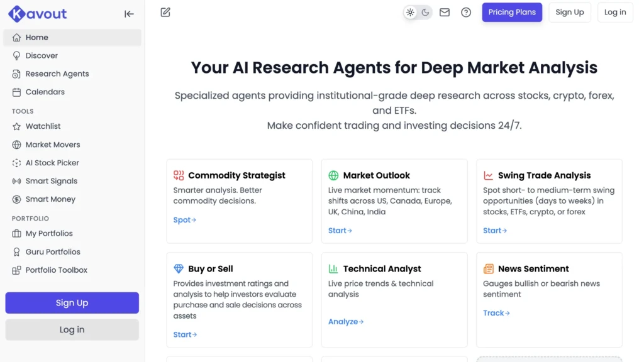The height and width of the screenshot is (362, 644).
Task: Click the Technical Analyst title
Action: click(x=382, y=269)
